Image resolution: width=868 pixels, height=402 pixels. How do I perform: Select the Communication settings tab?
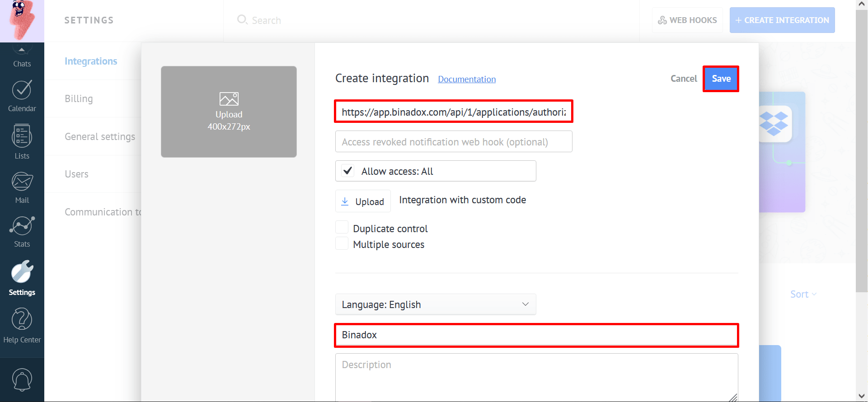103,212
